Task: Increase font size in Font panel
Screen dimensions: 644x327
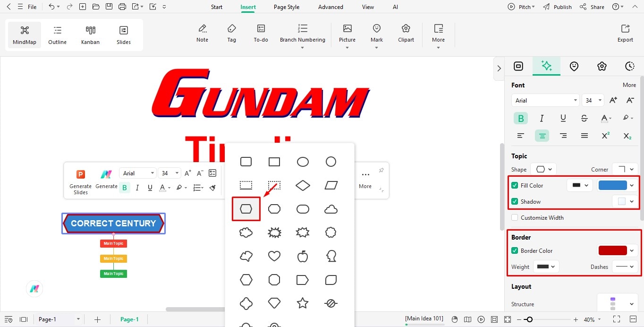Action: (613, 100)
